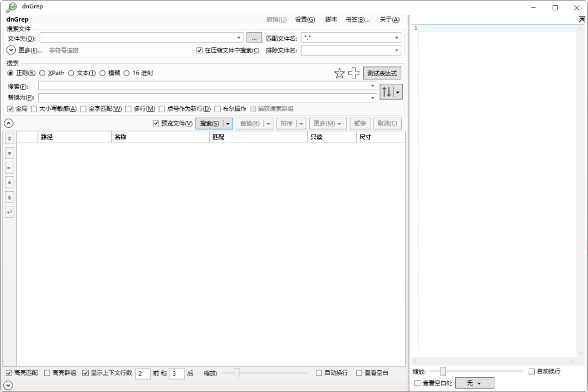588x392 pixels.
Task: Enable 点号作为新行(D) checkbox
Action: (x=162, y=109)
